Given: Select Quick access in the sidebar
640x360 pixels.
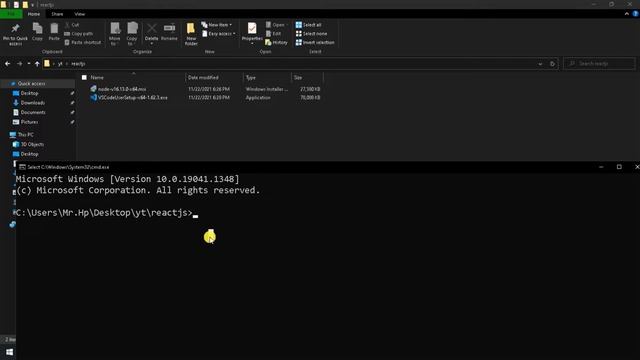Looking at the screenshot, I should [31, 84].
